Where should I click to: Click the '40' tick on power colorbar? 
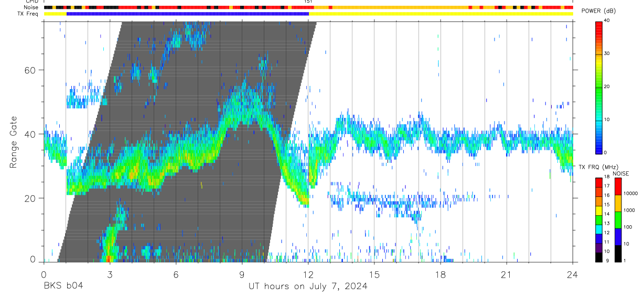click(x=607, y=20)
